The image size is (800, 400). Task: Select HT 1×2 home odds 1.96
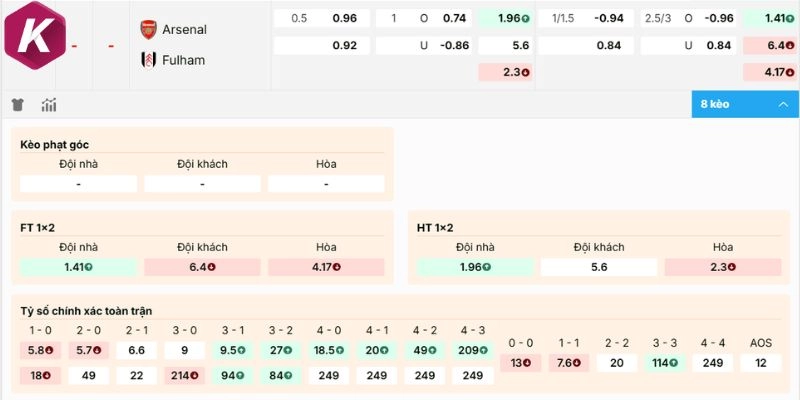[x=475, y=267]
